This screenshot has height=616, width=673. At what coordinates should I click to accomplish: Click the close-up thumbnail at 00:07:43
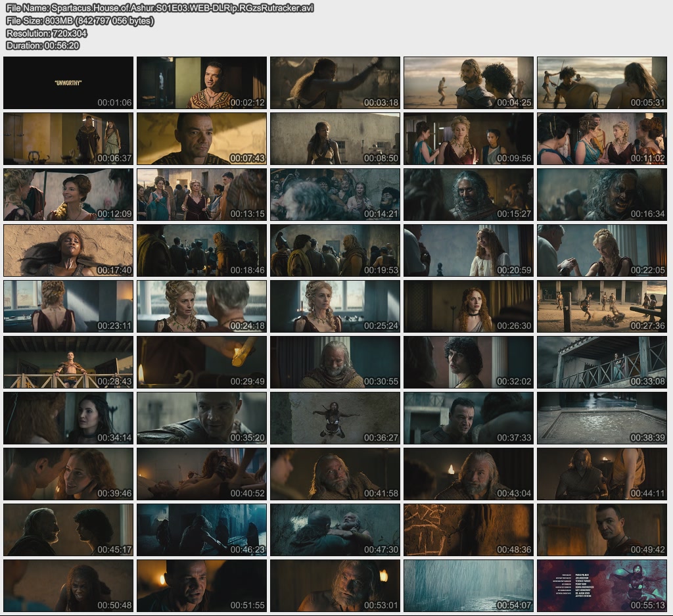(x=202, y=139)
